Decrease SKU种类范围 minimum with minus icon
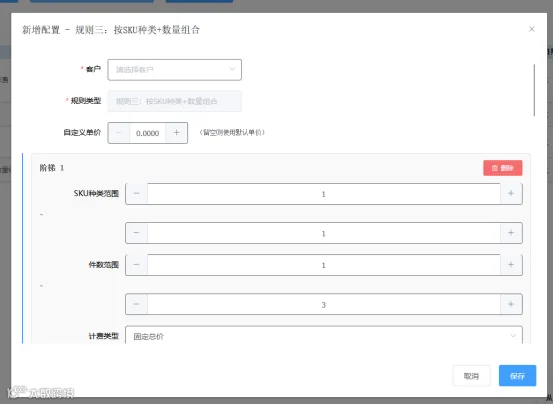554x405 pixels. point(137,194)
